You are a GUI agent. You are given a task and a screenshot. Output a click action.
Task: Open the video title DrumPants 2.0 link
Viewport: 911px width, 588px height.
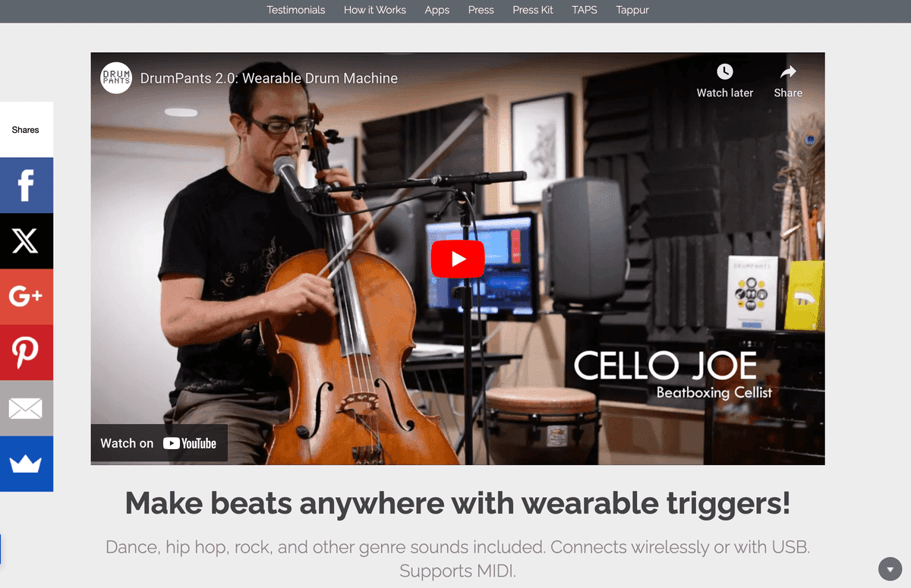click(269, 78)
